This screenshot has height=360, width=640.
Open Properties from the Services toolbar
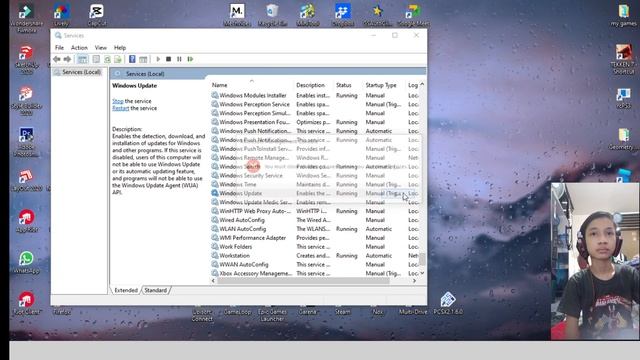pos(96,59)
